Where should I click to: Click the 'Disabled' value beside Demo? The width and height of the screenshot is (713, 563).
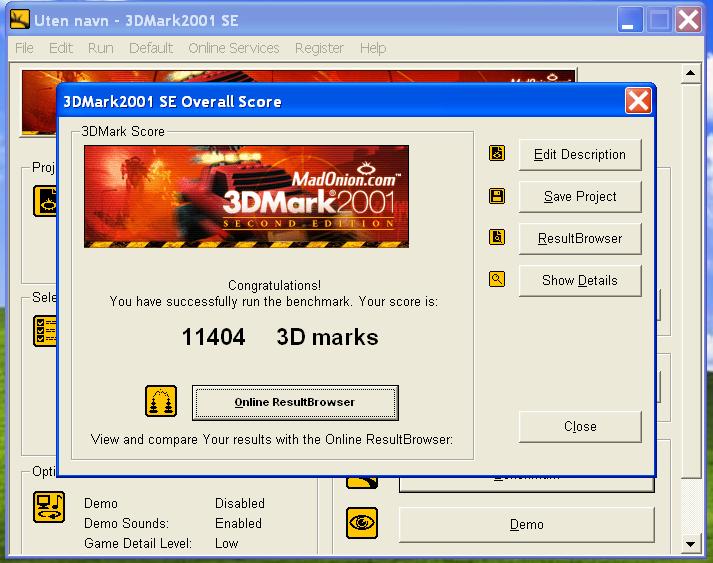[240, 503]
